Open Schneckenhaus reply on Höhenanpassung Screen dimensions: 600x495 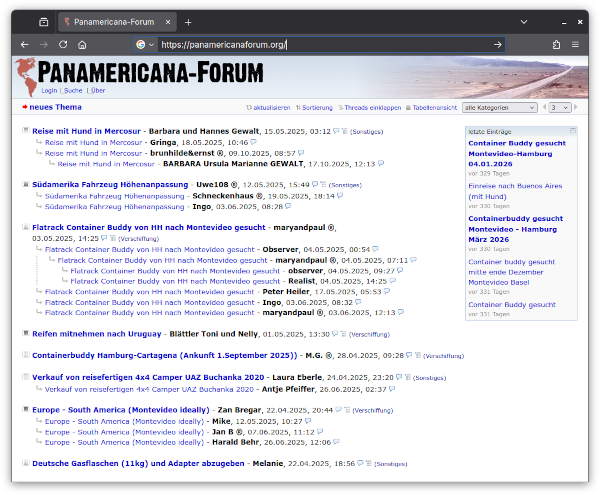coord(114,196)
